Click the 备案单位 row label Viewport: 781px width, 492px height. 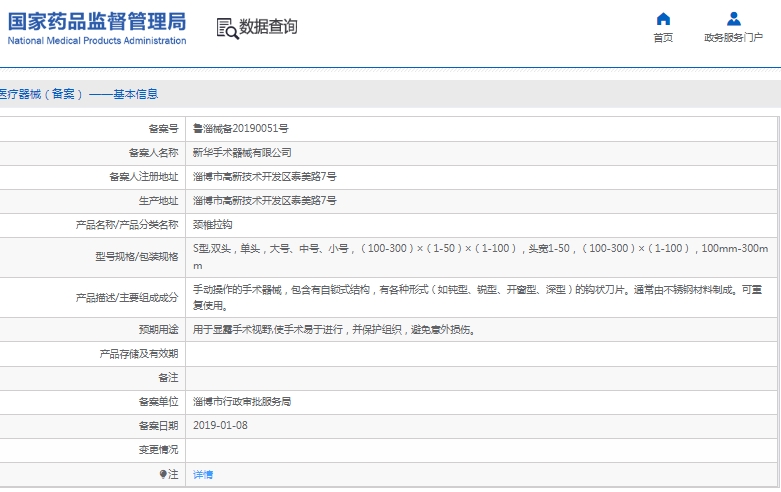click(x=158, y=402)
